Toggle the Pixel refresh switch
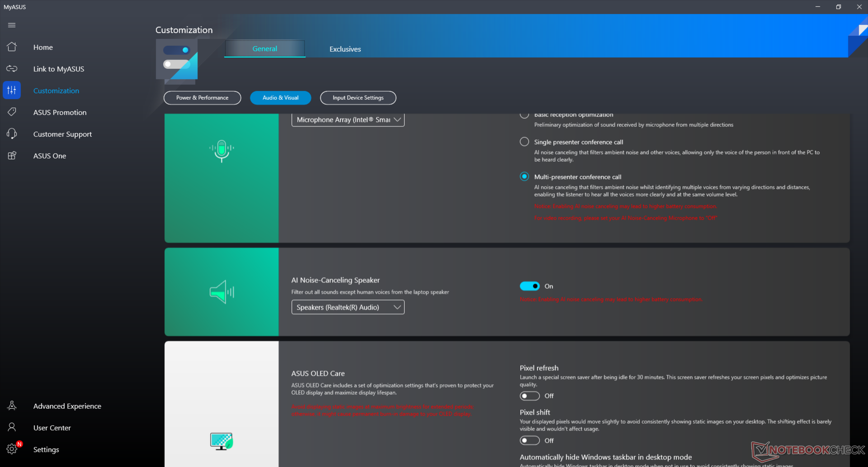The width and height of the screenshot is (868, 467). [x=530, y=396]
